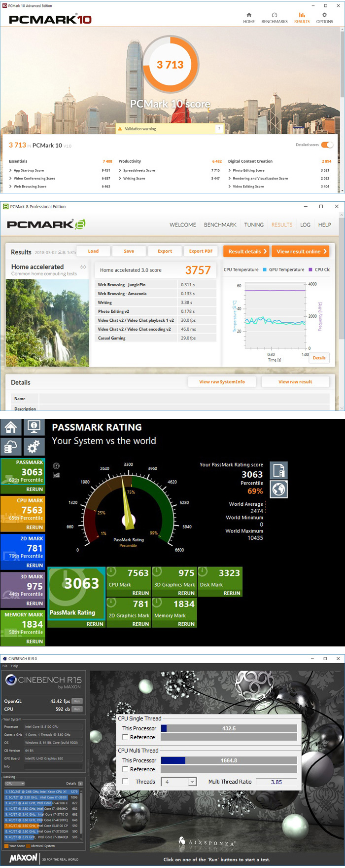Open PCMark 8 WELCOME tab
This screenshot has width=345, height=868.
[x=183, y=225]
